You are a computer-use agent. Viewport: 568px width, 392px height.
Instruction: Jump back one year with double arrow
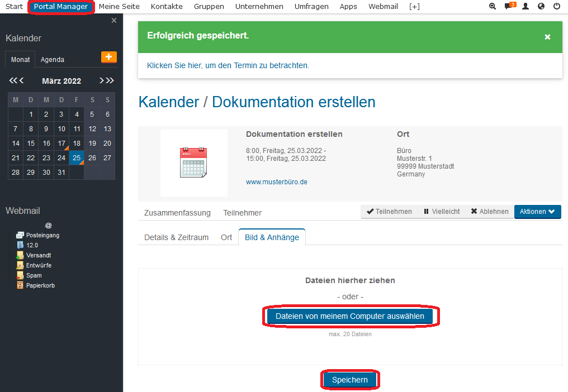pyautogui.click(x=12, y=80)
